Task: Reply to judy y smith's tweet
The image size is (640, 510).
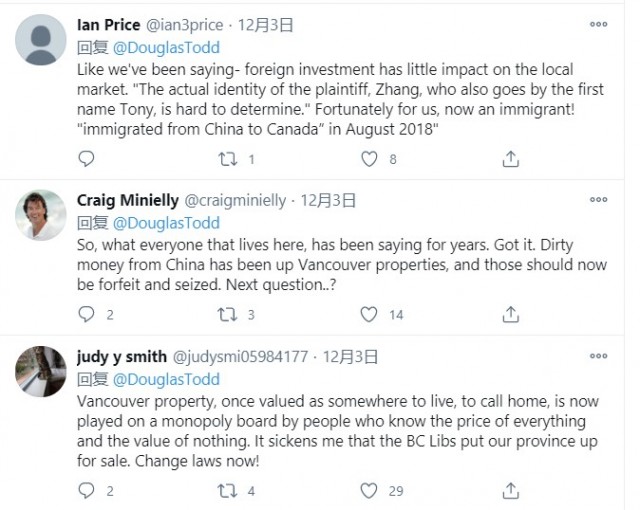Action: point(85,491)
